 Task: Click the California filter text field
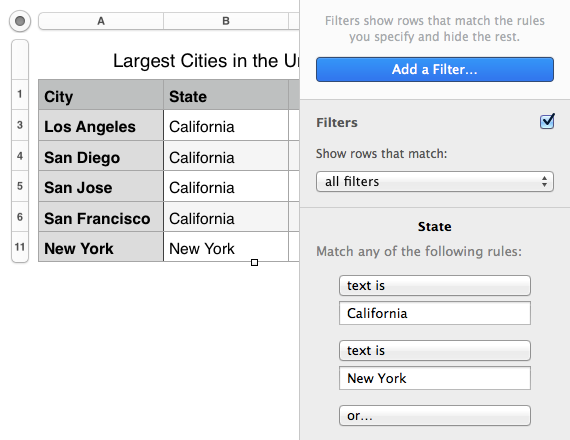coord(435,313)
